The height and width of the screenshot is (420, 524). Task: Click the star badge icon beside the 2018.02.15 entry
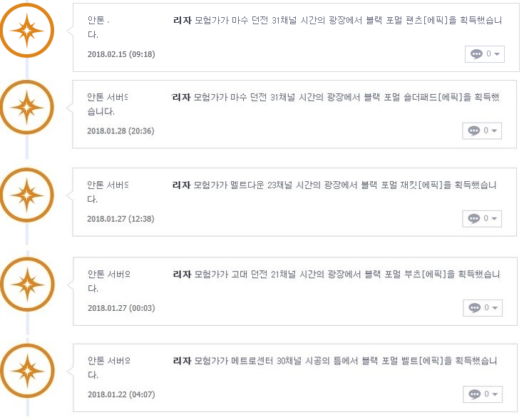click(x=27, y=31)
